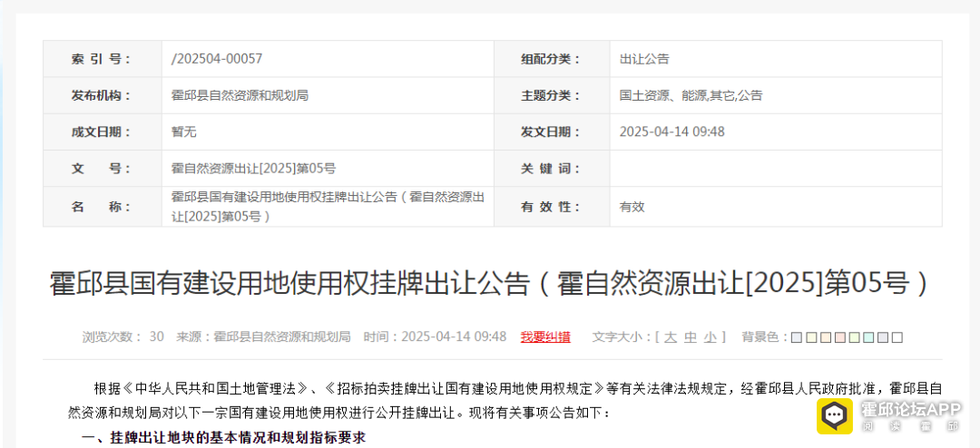The image size is (980, 448).
Task: Click the 主题分类 label cell
Action: 552,95
